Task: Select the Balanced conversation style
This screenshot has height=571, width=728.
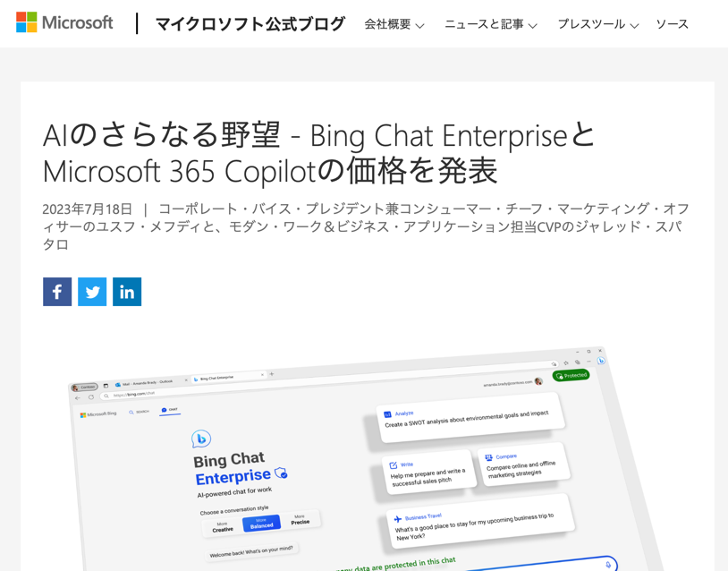Action: 261,524
